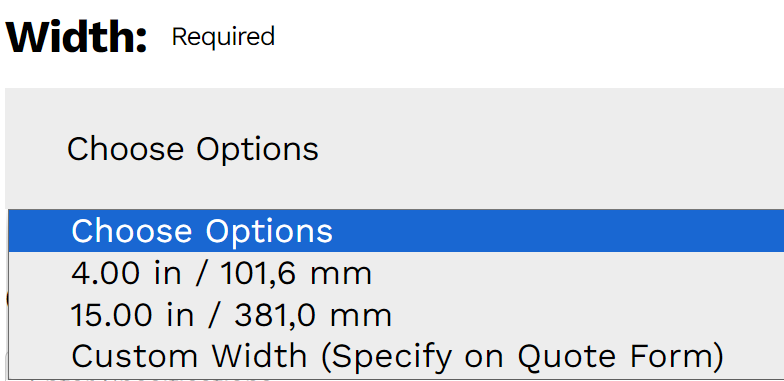The height and width of the screenshot is (381, 784).
Task: Select the 4.00 in / 101,6 mm option
Action: pyautogui.click(x=396, y=274)
